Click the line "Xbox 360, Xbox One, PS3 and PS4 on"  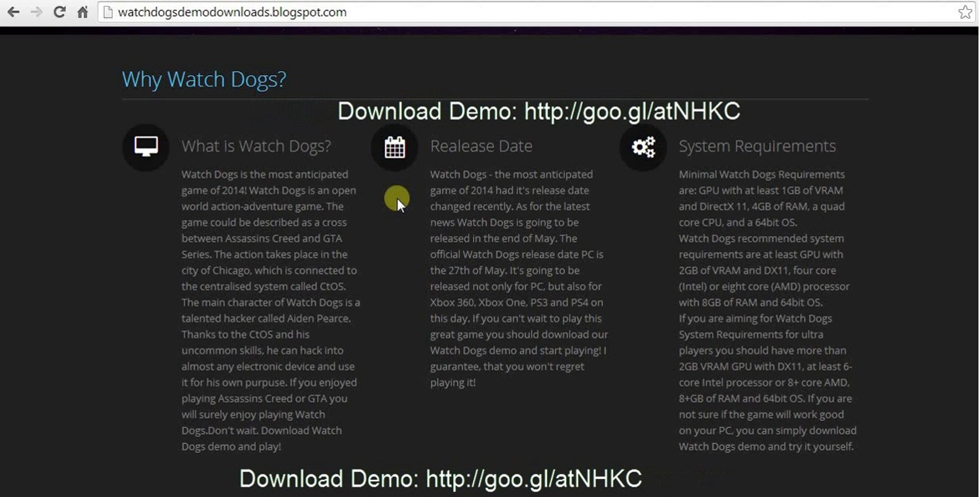pos(517,302)
